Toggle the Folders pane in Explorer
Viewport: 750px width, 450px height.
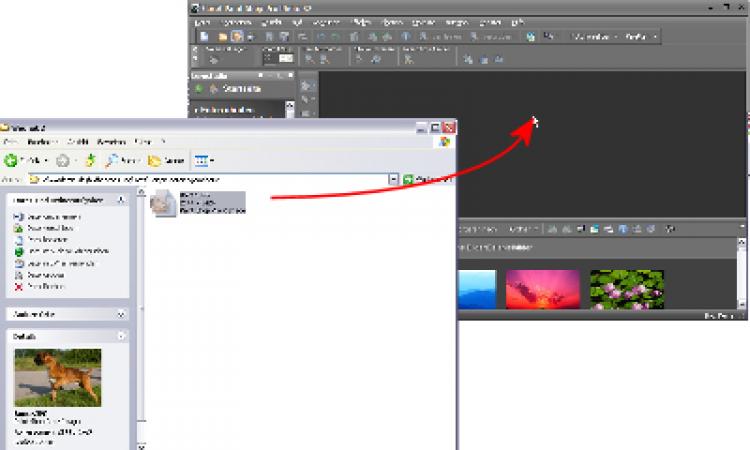coord(167,160)
